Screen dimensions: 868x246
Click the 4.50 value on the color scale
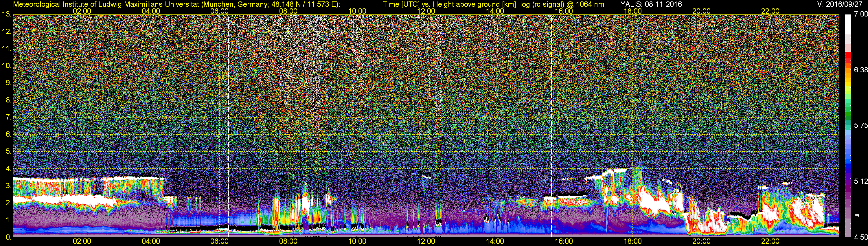(860, 237)
